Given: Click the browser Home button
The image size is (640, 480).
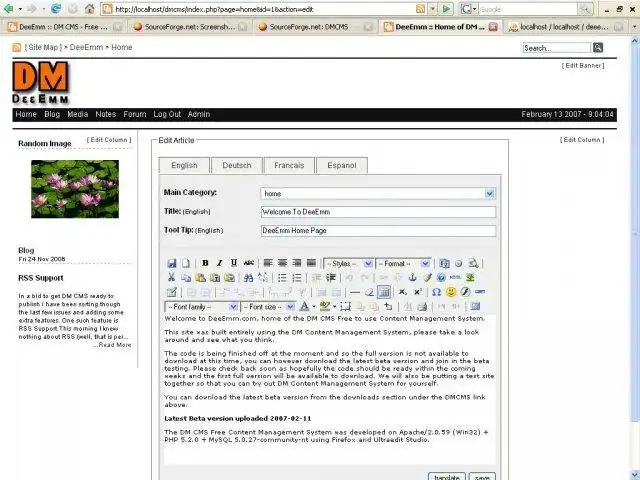Looking at the screenshot, I should click(89, 9).
